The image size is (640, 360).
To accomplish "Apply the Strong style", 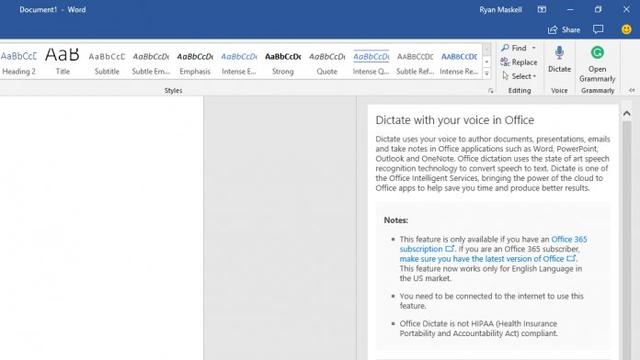I will pos(283,62).
